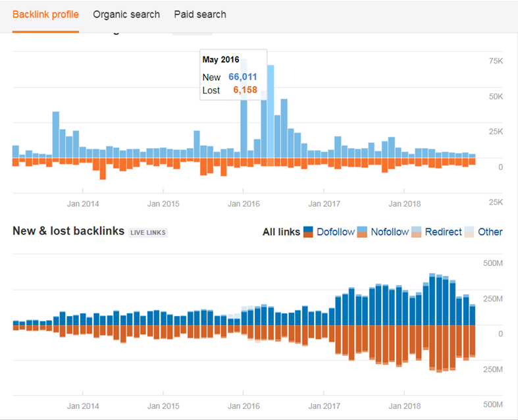Select All links in chart legend
The width and height of the screenshot is (518, 420).
[x=281, y=232]
